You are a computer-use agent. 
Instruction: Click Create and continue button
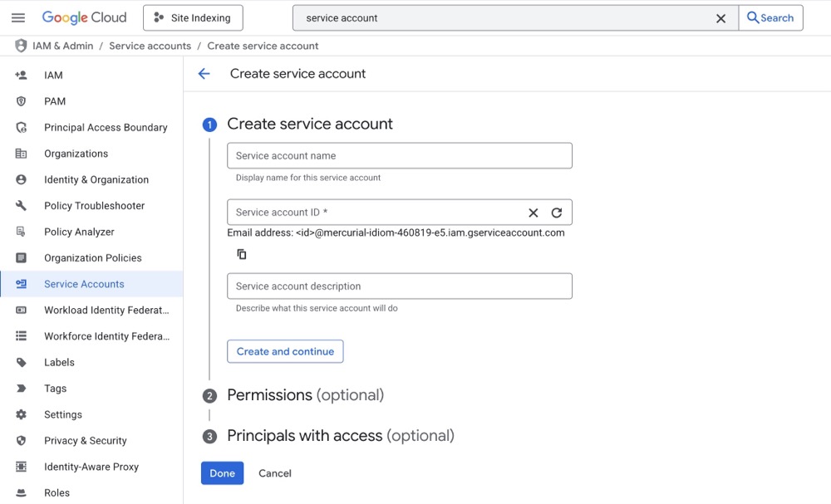point(285,351)
